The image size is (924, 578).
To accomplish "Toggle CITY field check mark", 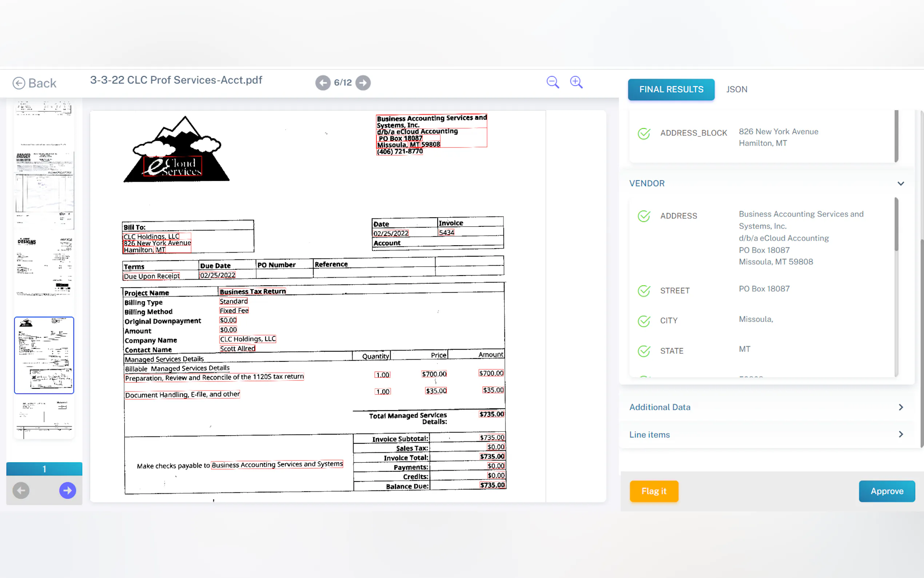I will click(x=644, y=321).
